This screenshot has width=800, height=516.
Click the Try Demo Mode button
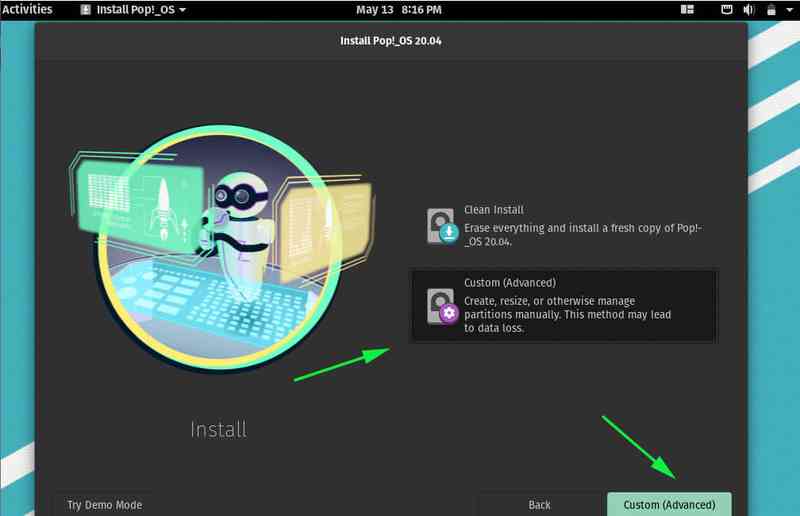105,505
